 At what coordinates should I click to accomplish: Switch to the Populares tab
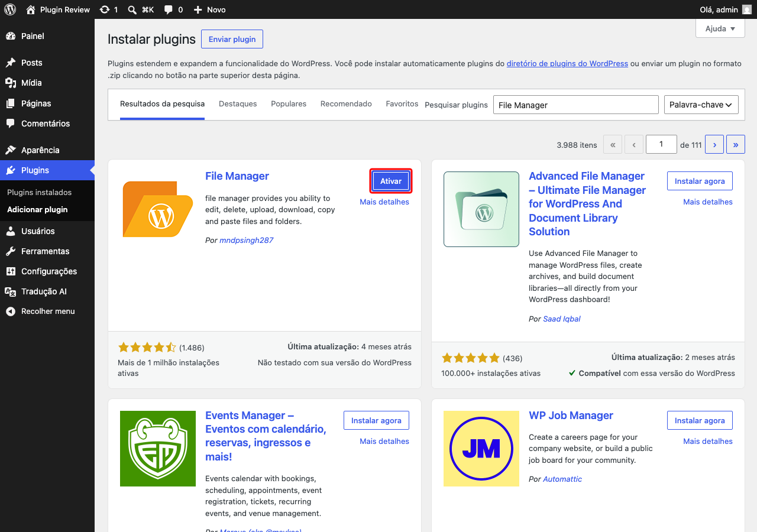pyautogui.click(x=289, y=104)
